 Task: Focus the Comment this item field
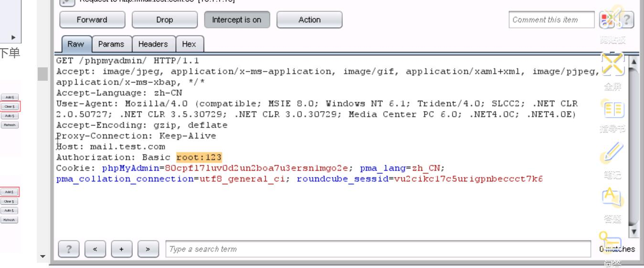pos(552,20)
